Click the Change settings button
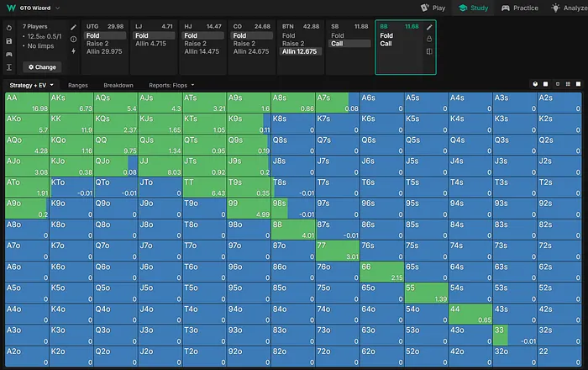Viewport: 588px width, 370px height. (42, 67)
